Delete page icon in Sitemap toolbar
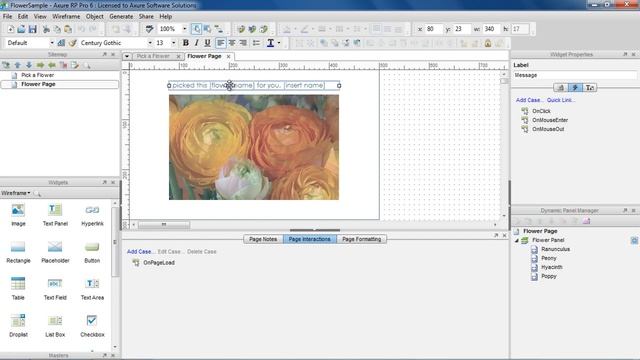The image size is (640, 360). click(x=63, y=65)
